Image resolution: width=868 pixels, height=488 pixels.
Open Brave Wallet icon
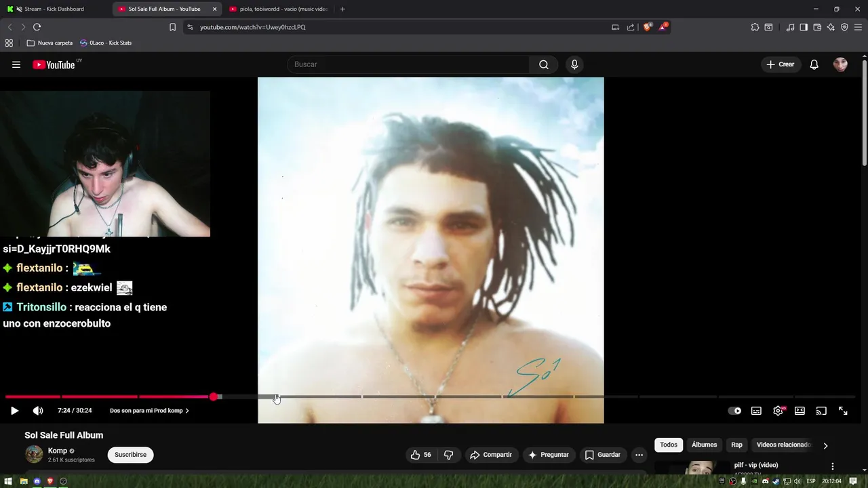click(x=817, y=27)
